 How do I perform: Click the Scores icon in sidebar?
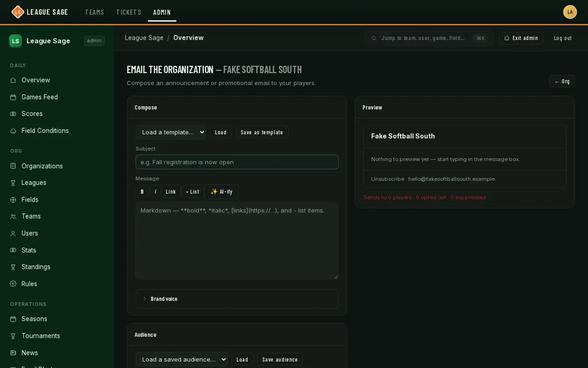(13, 114)
